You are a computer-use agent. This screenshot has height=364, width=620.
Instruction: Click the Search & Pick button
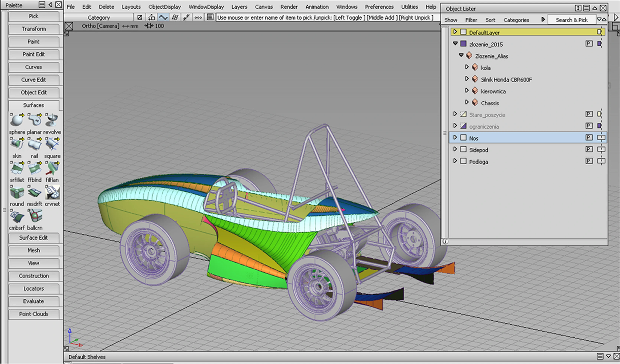pos(571,20)
